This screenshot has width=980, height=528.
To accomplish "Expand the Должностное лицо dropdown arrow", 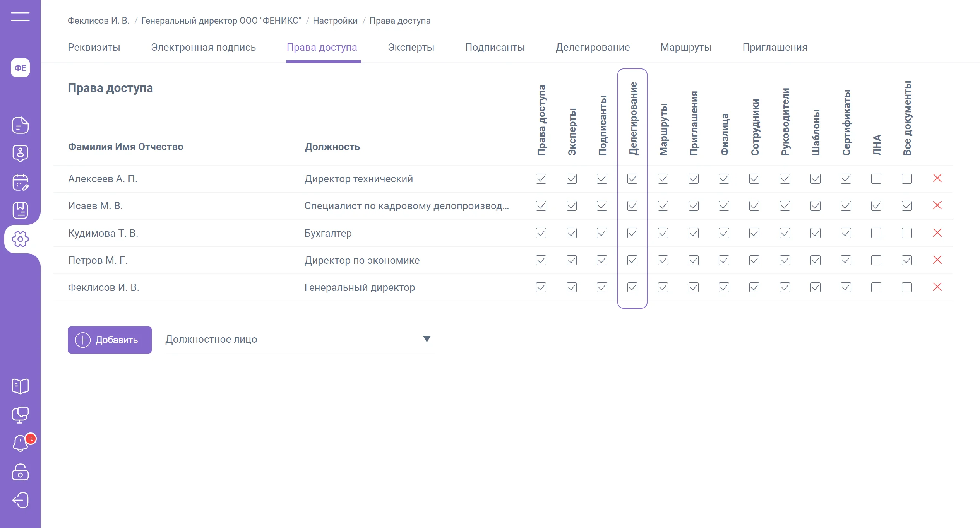I will pos(427,339).
